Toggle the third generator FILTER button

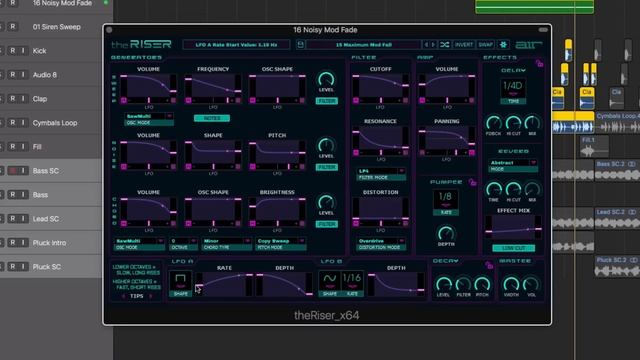[x=327, y=224]
